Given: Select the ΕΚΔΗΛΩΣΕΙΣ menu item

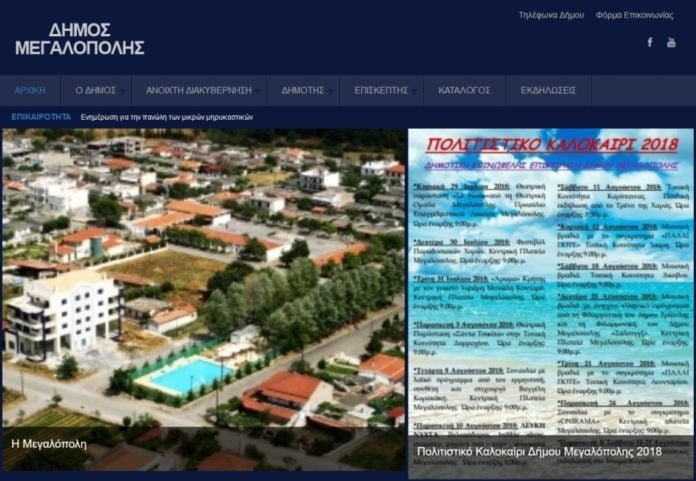Looking at the screenshot, I should point(548,90).
